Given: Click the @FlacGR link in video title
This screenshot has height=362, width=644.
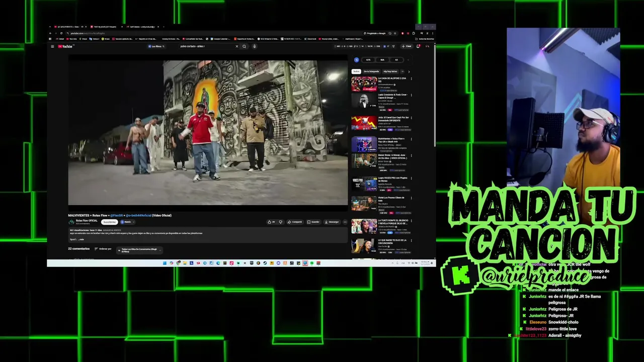Looking at the screenshot, I should 116,215.
